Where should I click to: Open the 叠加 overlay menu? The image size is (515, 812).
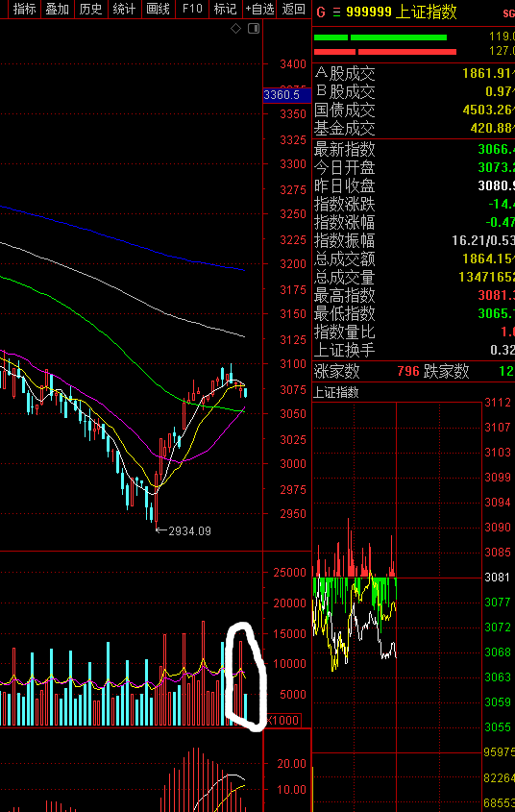[58, 9]
